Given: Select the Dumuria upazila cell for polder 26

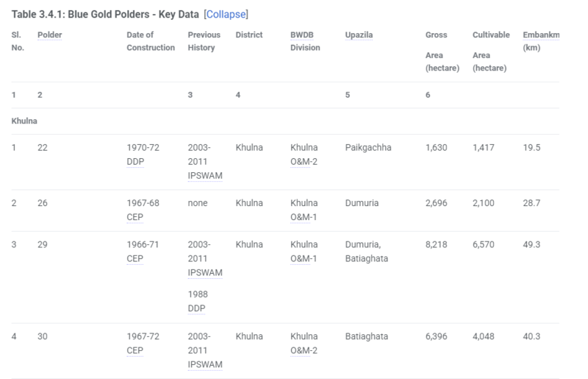Looking at the screenshot, I should (362, 203).
